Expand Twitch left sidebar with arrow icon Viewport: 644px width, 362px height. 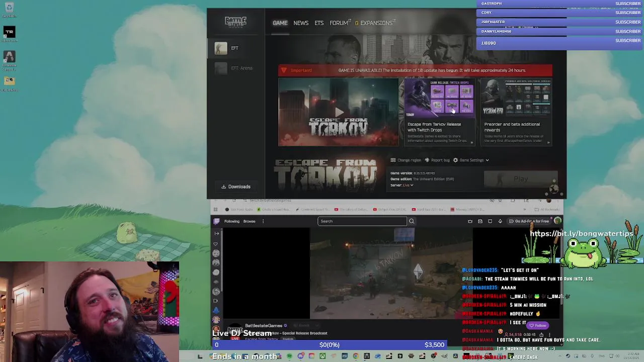click(217, 233)
